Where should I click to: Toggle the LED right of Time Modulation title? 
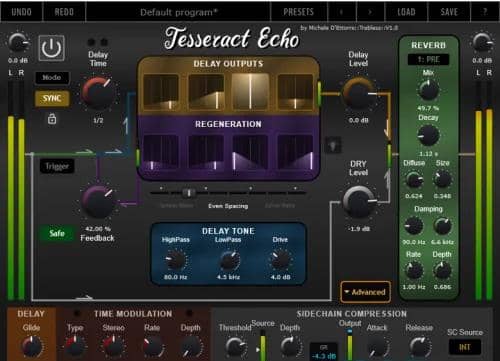(x=189, y=313)
